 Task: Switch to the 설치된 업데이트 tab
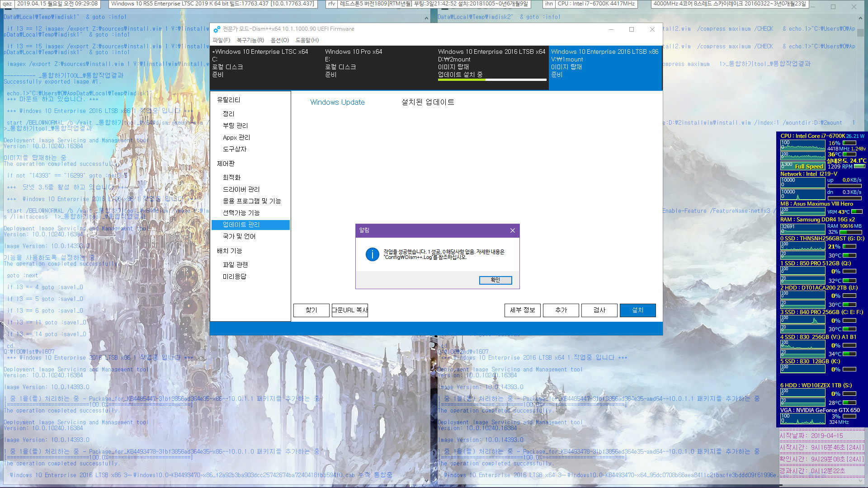tap(428, 103)
